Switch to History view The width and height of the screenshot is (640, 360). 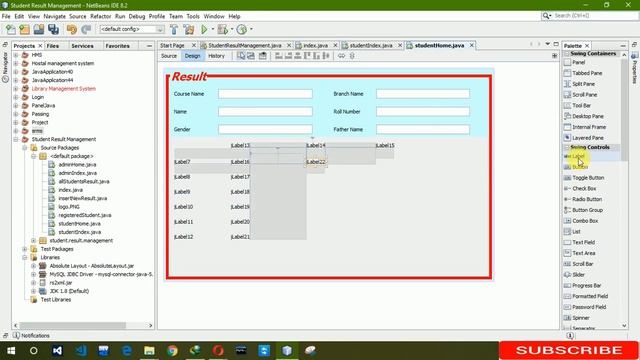tap(216, 56)
